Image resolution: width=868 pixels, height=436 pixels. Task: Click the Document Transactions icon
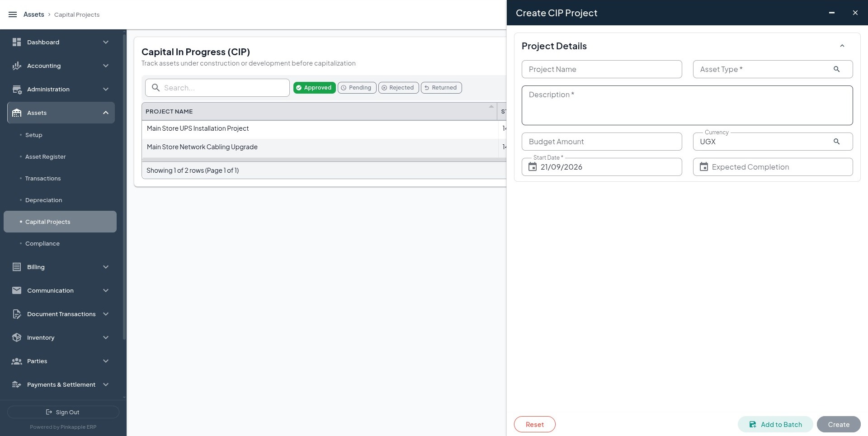(x=17, y=314)
